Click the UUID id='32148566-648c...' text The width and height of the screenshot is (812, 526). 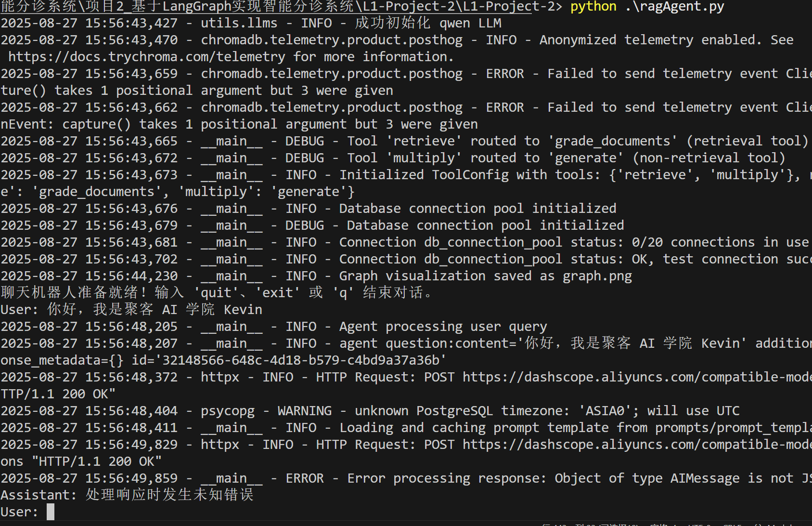click(289, 360)
